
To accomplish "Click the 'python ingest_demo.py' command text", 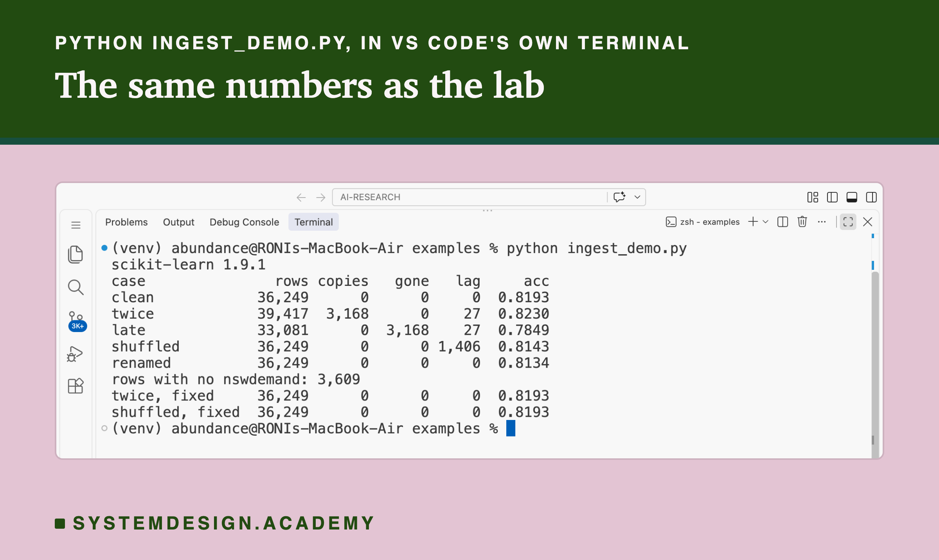I will click(x=597, y=248).
